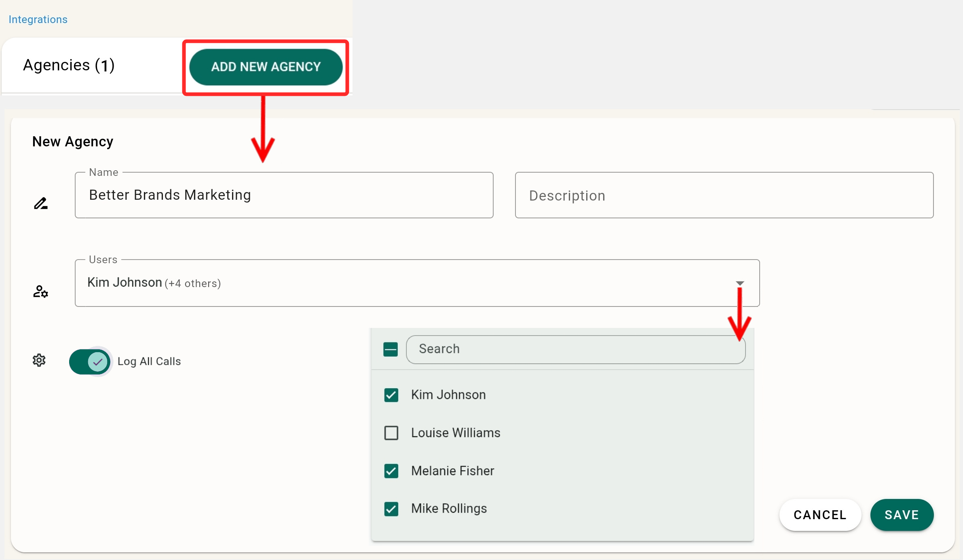Focus the user Search field
The width and height of the screenshot is (963, 560).
click(x=575, y=349)
